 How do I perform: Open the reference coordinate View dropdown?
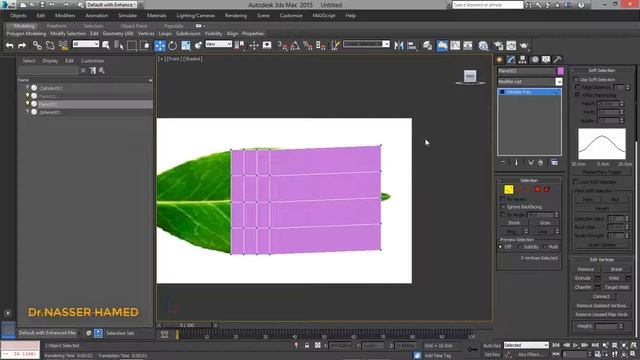tap(219, 44)
